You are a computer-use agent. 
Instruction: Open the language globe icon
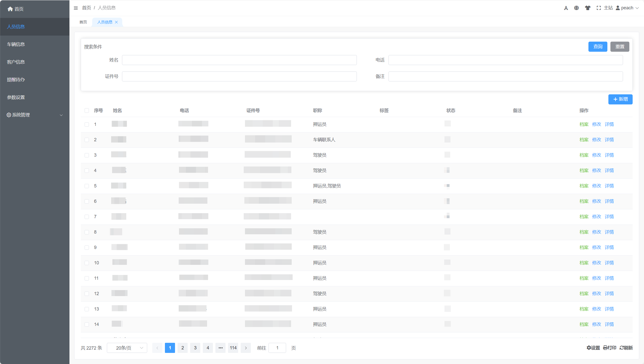pos(576,8)
